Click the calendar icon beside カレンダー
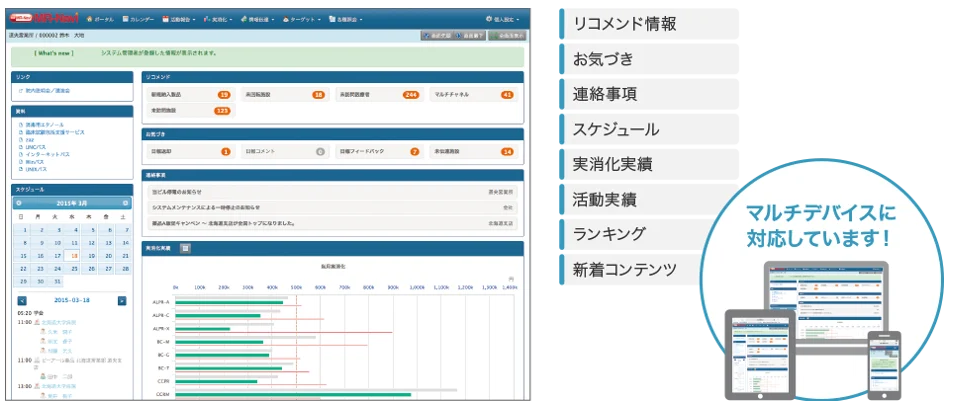 [126, 20]
